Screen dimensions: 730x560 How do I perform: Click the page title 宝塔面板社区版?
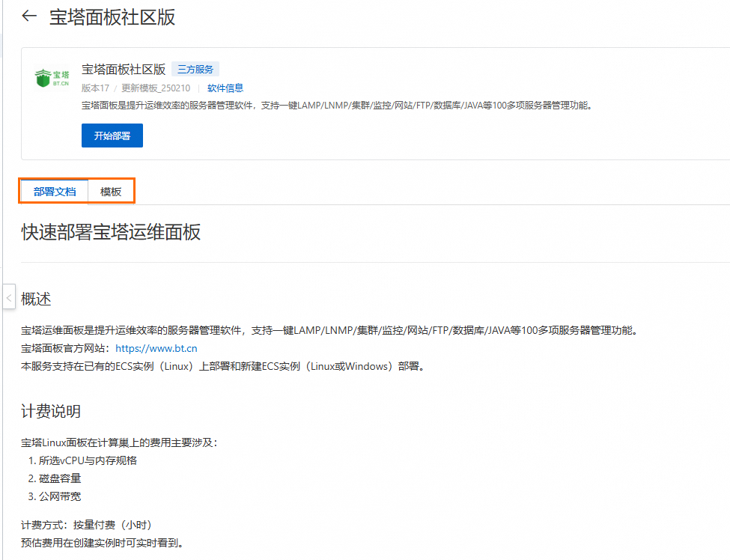point(112,17)
